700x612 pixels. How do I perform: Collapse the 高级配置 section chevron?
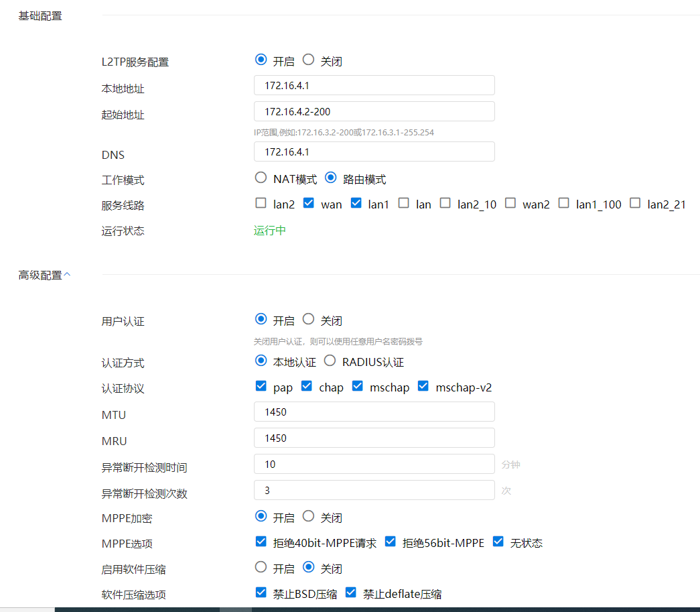click(67, 275)
